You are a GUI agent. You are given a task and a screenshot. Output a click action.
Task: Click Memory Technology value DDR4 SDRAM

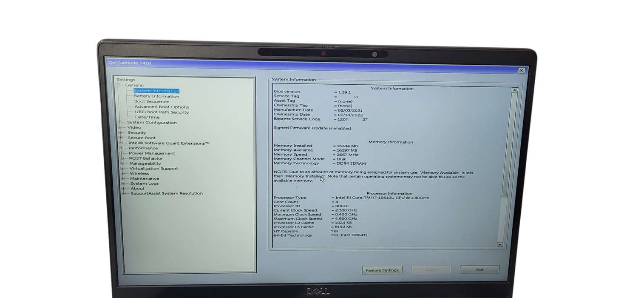coord(351,163)
